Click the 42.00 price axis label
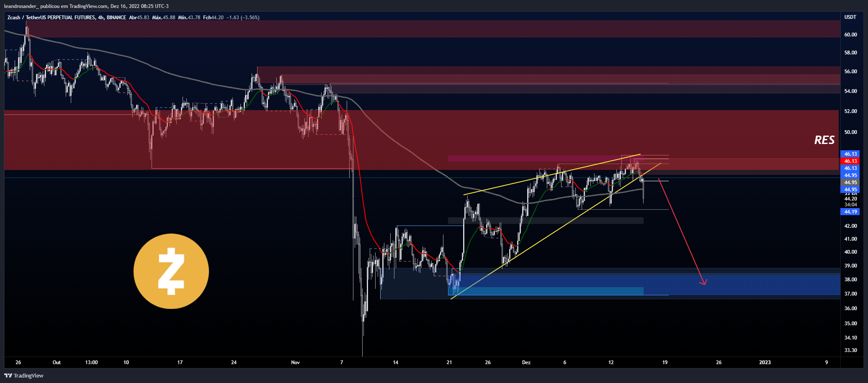Screen dimensions: 868x383 click(x=850, y=226)
